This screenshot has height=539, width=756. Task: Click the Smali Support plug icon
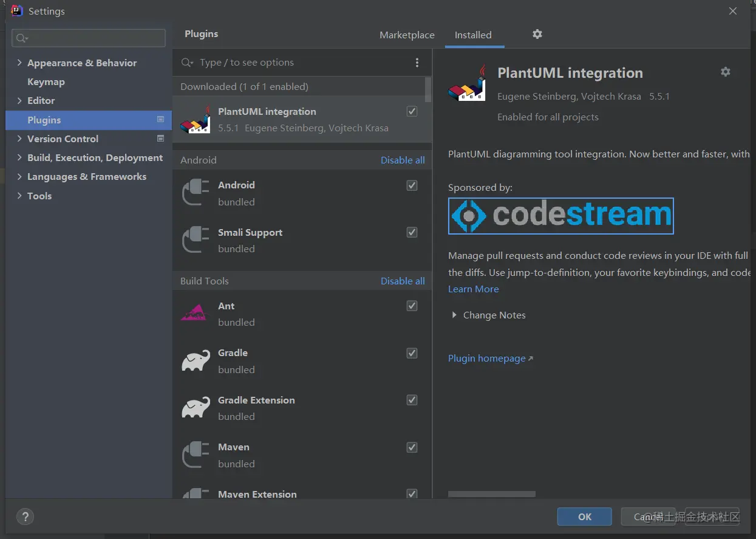196,240
